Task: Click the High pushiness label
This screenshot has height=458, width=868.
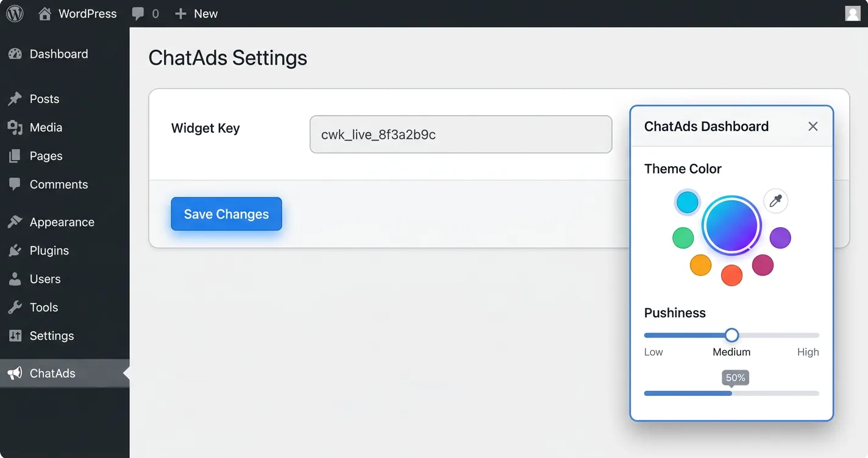Action: 808,352
